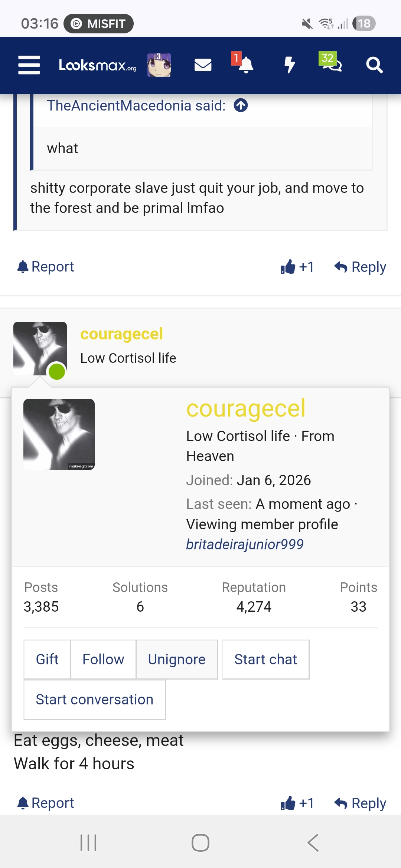Screen dimensions: 401x868
Task: Open the search magnifier icon
Action: [374, 65]
